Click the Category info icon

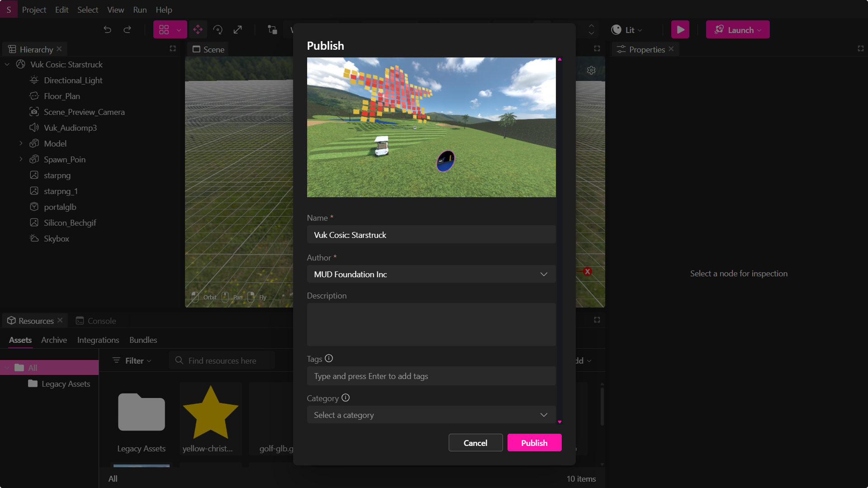(x=346, y=398)
